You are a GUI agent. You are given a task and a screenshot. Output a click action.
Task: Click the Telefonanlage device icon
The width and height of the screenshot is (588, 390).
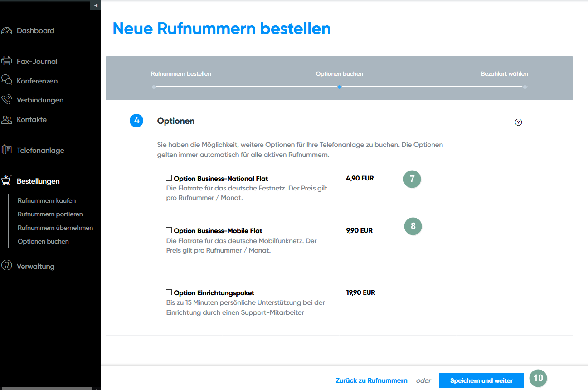point(6,150)
